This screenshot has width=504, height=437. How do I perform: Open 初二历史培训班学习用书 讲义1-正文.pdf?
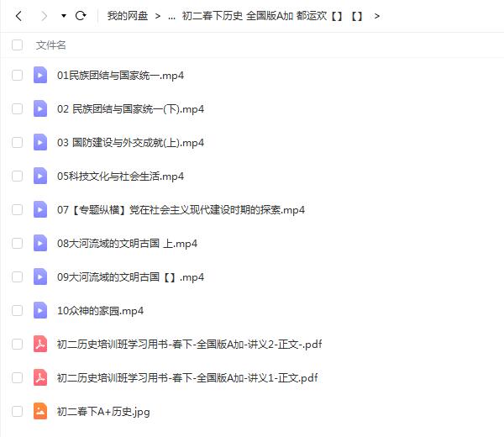click(x=187, y=378)
